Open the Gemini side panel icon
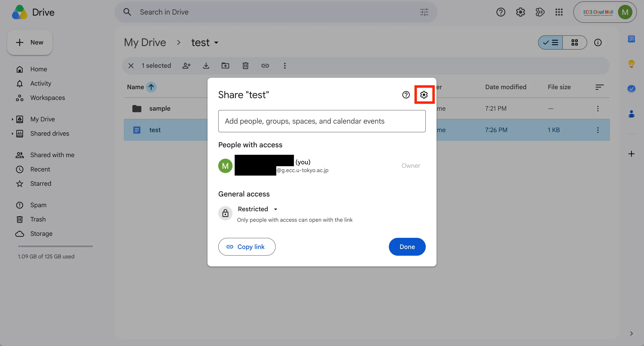644x346 pixels. 540,12
